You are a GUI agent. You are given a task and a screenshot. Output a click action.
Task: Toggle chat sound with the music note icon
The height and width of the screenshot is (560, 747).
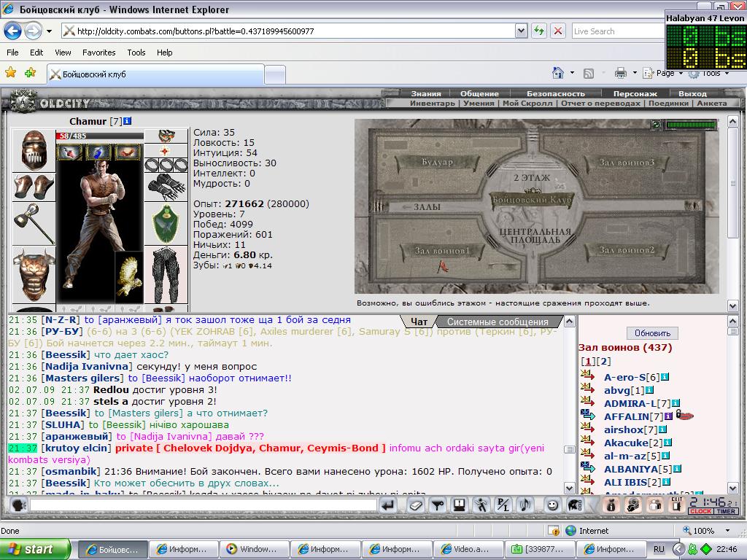coord(525,505)
